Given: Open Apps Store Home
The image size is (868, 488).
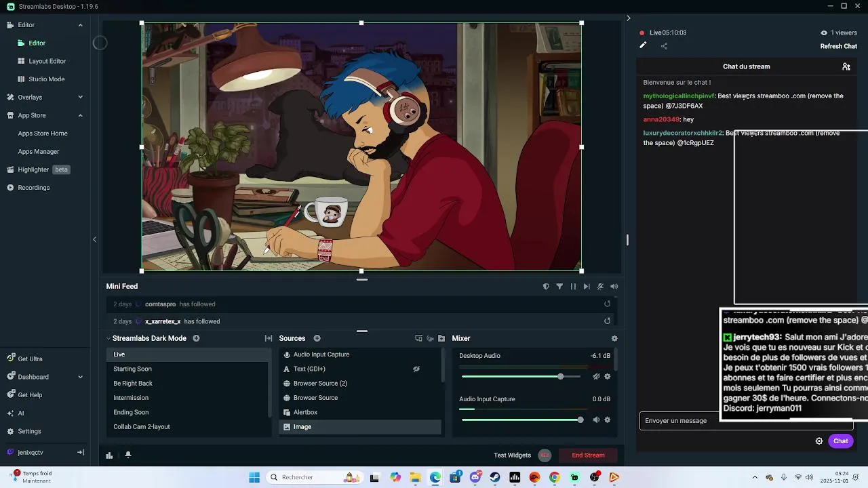Looking at the screenshot, I should (x=43, y=134).
